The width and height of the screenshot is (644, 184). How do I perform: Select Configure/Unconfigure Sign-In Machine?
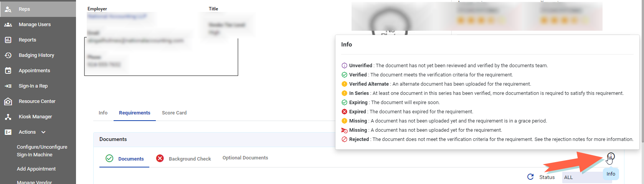42,151
